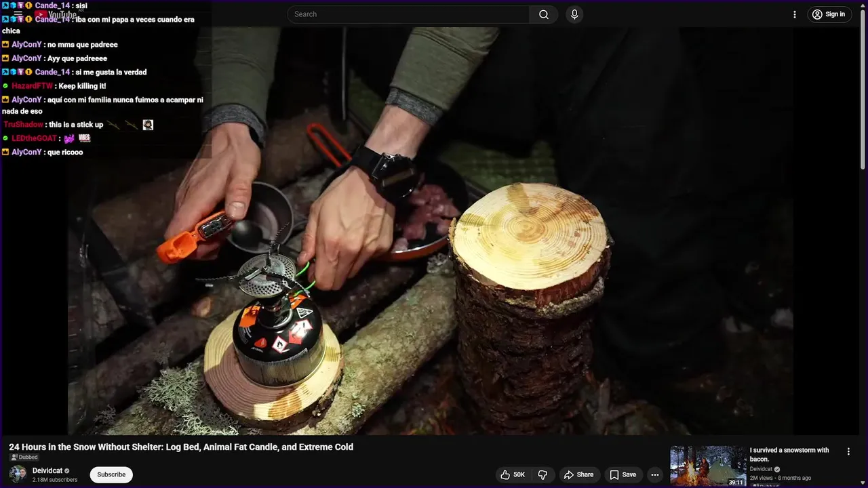Click the Deividcat name under suggested video
The image size is (868, 488).
[761, 469]
